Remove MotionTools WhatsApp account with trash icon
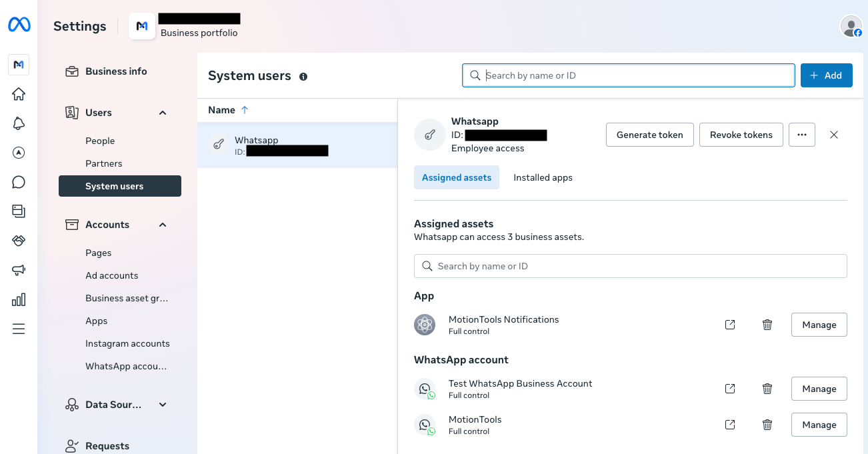This screenshot has width=868, height=454. pyautogui.click(x=767, y=425)
